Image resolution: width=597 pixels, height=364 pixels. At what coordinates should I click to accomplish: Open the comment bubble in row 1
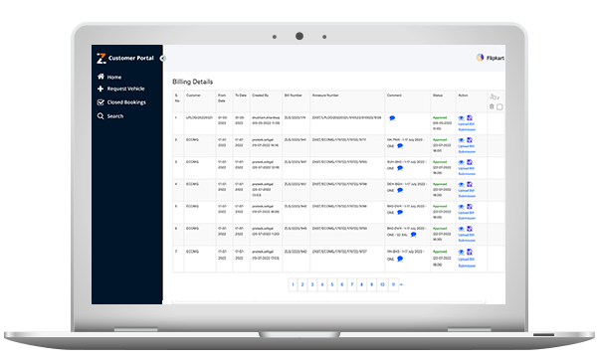392,118
